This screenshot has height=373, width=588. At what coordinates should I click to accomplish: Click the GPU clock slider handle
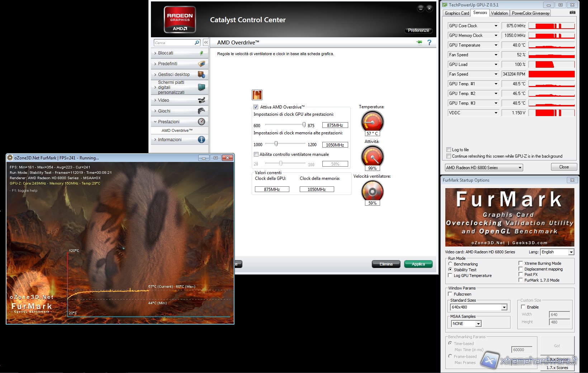[x=304, y=125]
